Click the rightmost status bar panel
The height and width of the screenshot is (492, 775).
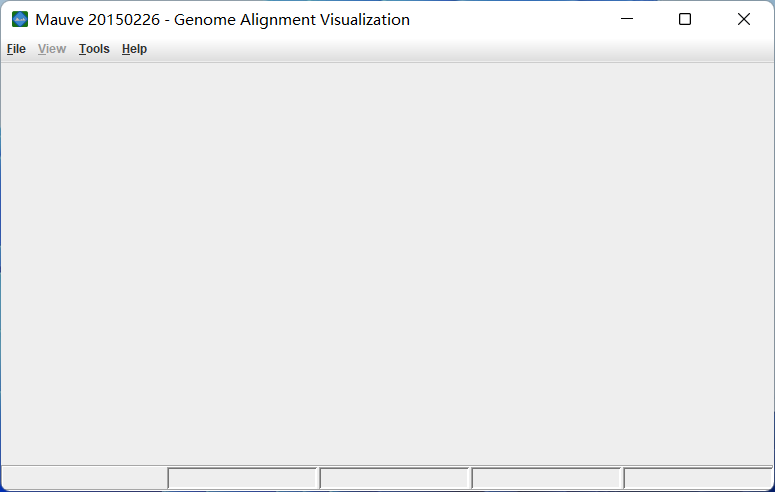point(698,479)
